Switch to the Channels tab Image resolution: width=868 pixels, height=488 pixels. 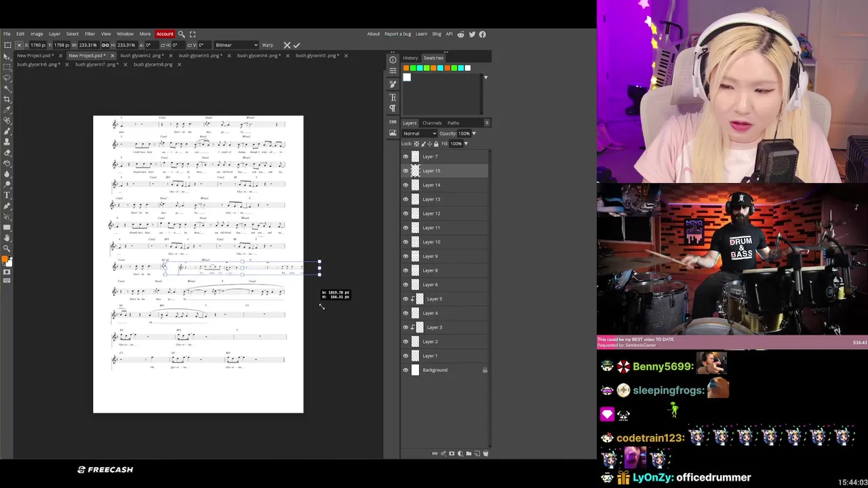432,123
